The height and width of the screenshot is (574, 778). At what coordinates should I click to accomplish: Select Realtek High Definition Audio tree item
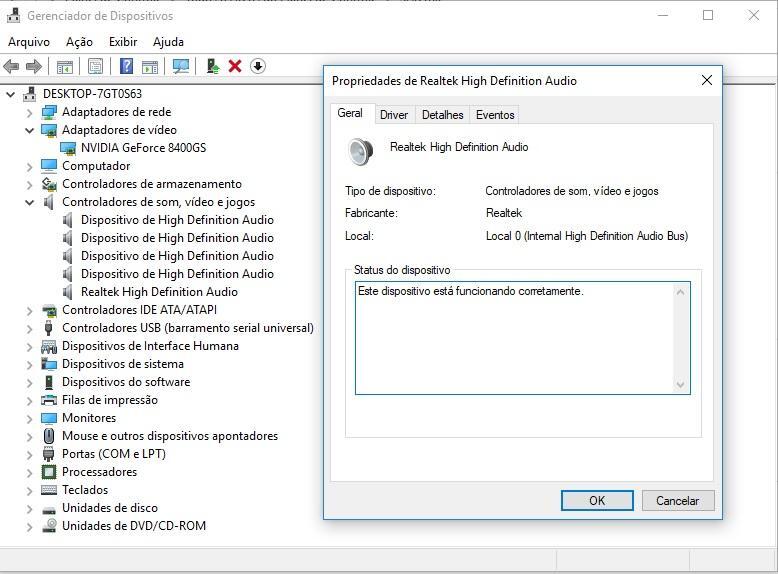click(159, 292)
